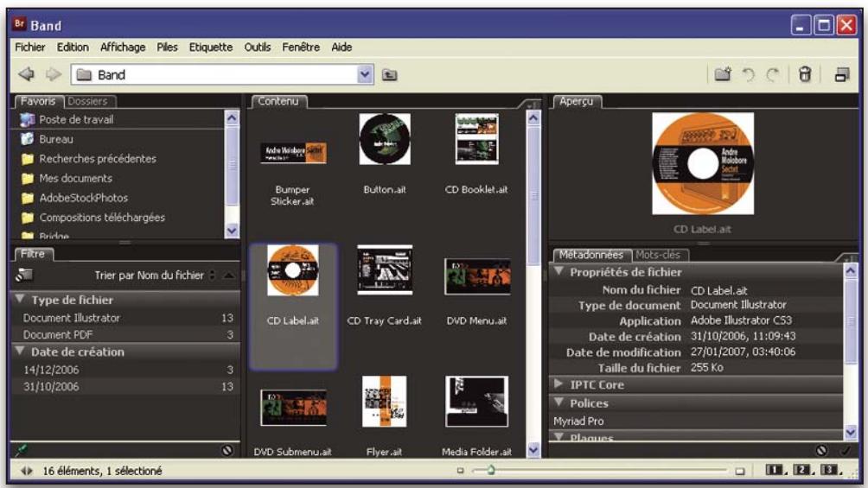Open the filter folder-view icon in Filtre panel
The image size is (868, 488).
click(x=24, y=275)
